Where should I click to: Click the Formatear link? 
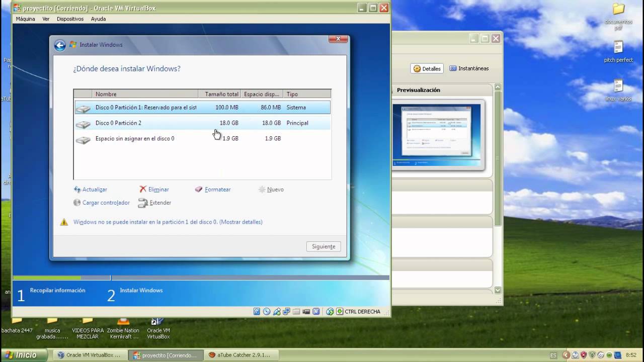pyautogui.click(x=217, y=190)
